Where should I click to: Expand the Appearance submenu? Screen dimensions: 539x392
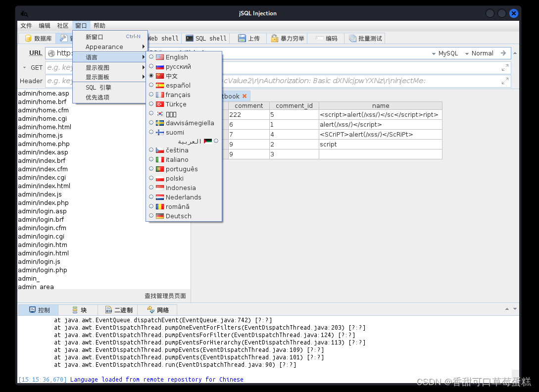[110, 47]
